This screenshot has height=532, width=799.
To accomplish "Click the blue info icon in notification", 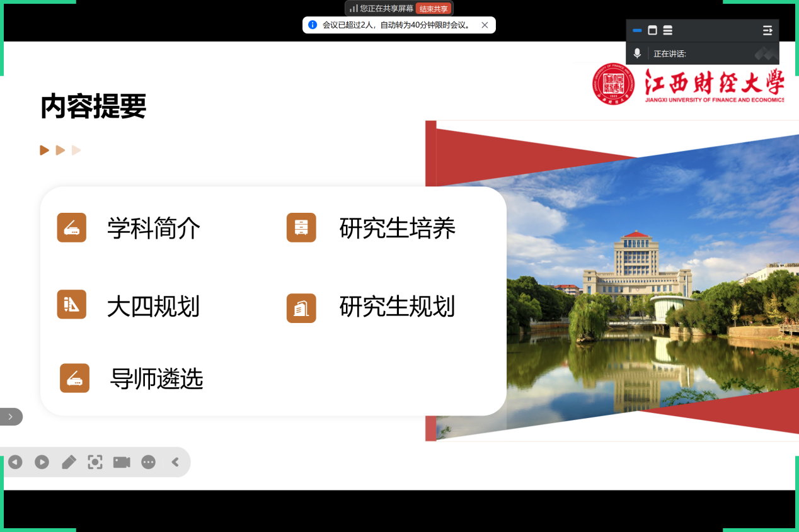I will coord(313,25).
